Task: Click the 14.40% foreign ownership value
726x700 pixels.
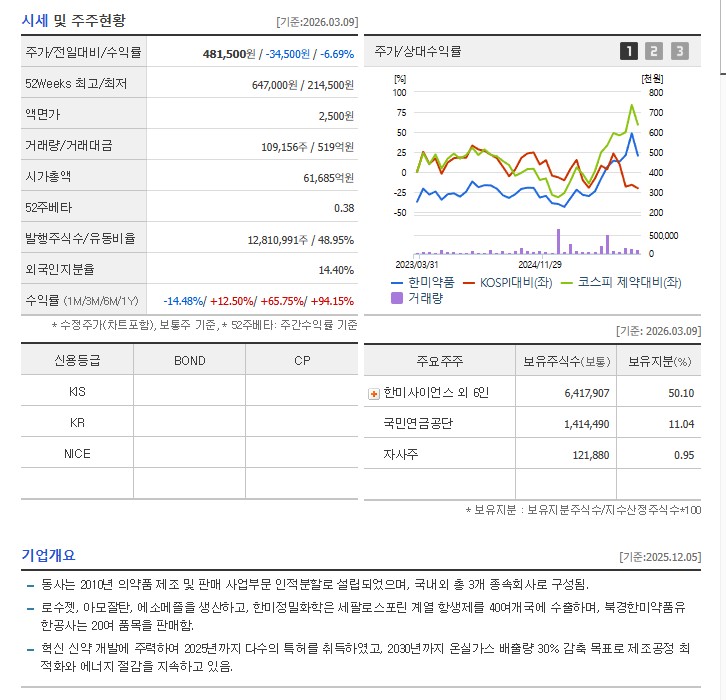Action: [336, 270]
